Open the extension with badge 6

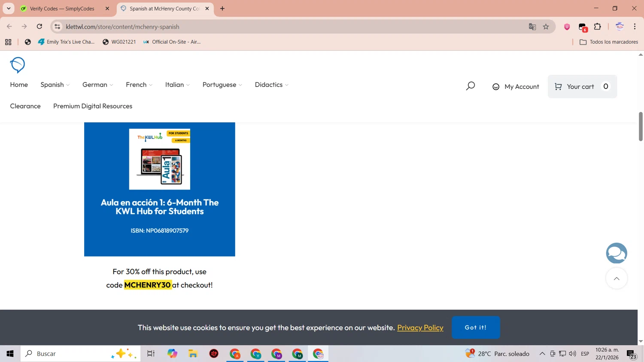(x=583, y=27)
